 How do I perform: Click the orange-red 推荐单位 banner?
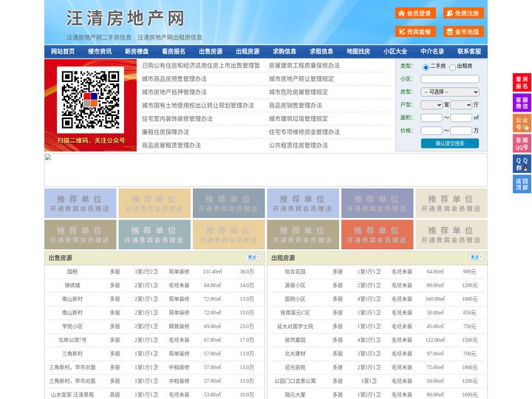tap(378, 234)
